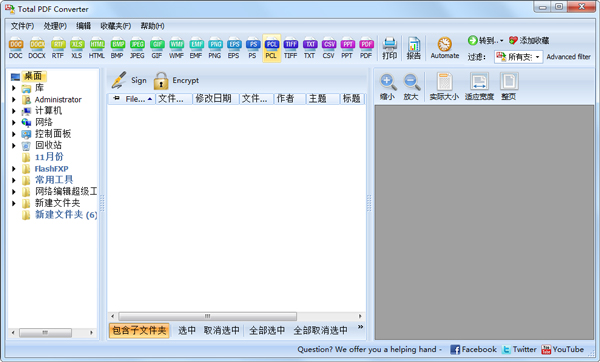Open the 转到 dropdown arrow
This screenshot has height=362, width=600.
502,41
